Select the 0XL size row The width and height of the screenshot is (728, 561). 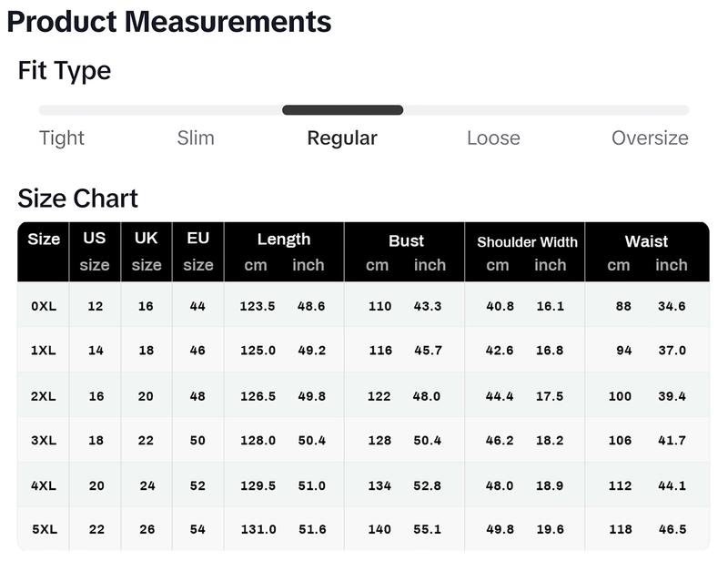click(x=363, y=305)
